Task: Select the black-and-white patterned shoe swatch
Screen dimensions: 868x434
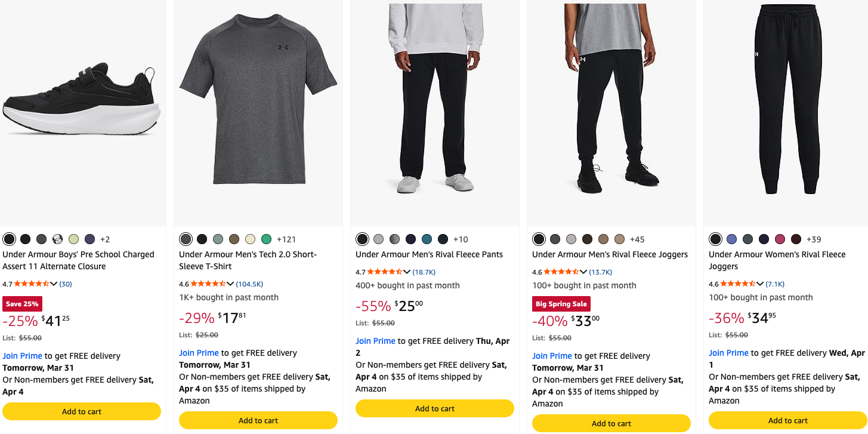Action: pos(57,239)
